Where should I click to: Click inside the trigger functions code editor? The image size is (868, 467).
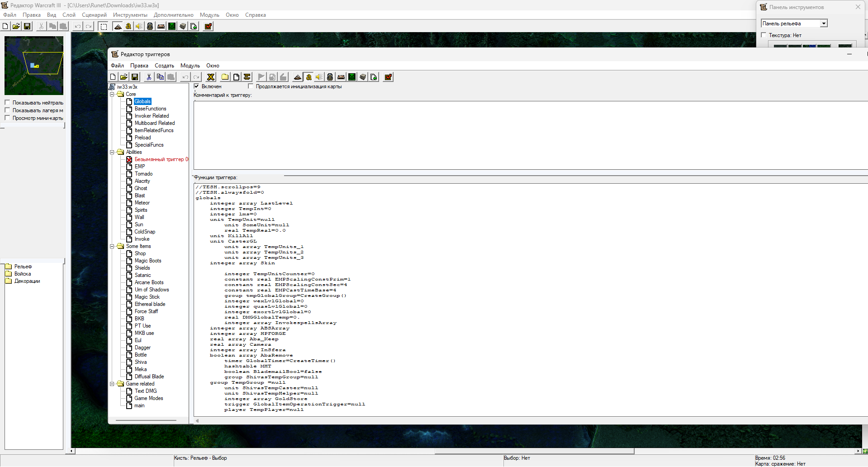[531, 300]
